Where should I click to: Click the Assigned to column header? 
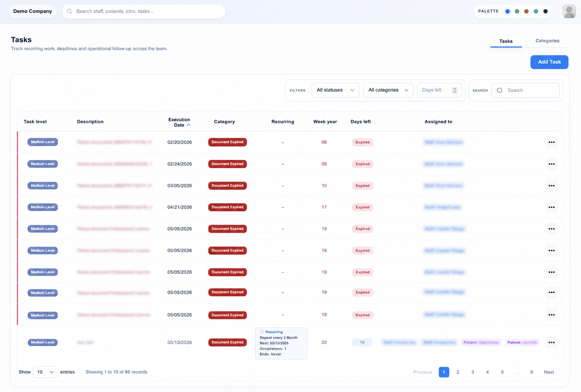438,122
